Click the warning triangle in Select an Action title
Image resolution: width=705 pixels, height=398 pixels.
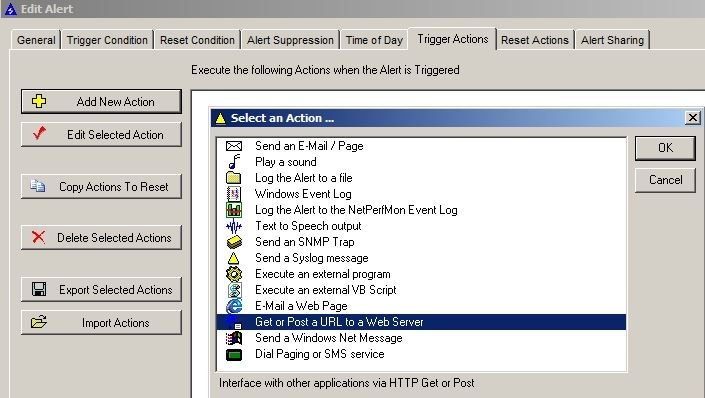click(x=220, y=118)
